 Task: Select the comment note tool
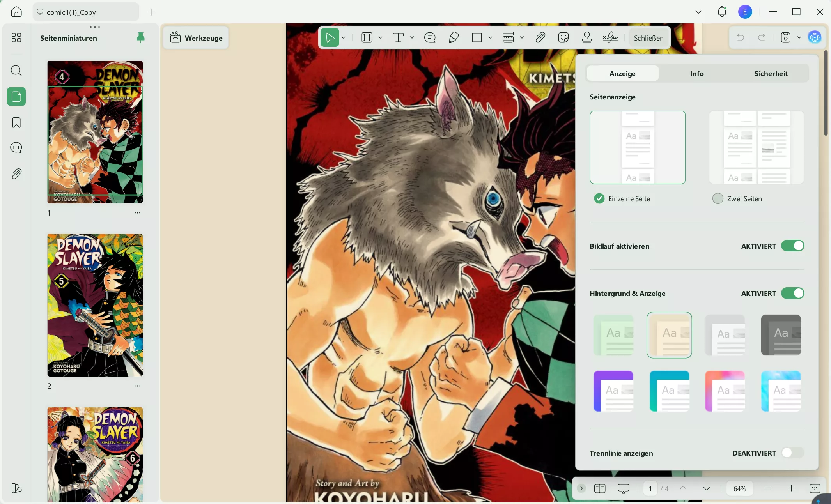[430, 37]
